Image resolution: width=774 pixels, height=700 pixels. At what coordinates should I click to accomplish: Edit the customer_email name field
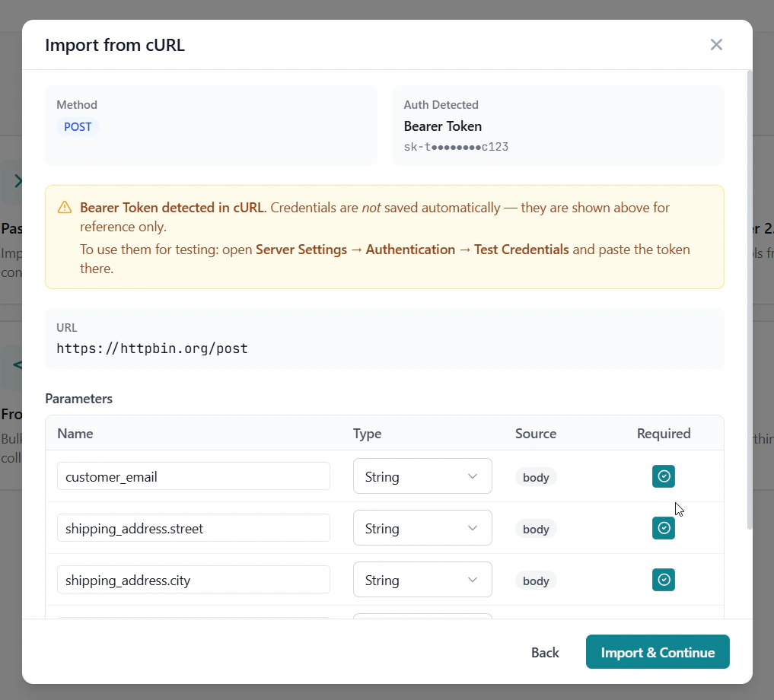pyautogui.click(x=193, y=476)
